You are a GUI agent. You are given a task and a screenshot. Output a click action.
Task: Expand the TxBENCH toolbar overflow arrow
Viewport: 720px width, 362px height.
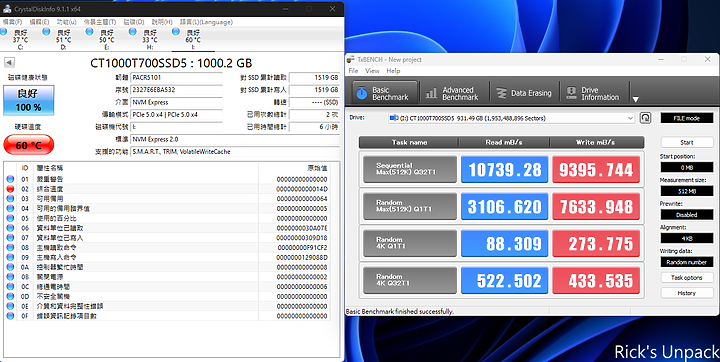click(636, 99)
